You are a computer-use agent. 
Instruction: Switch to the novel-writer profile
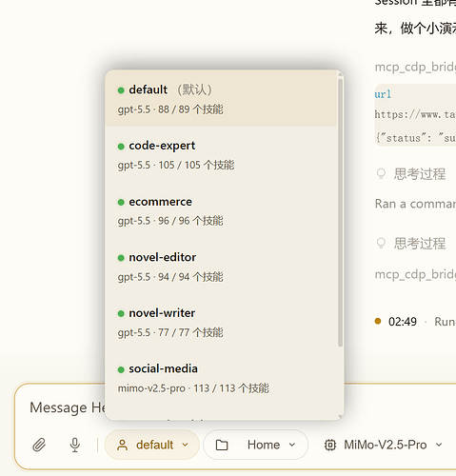(221, 322)
